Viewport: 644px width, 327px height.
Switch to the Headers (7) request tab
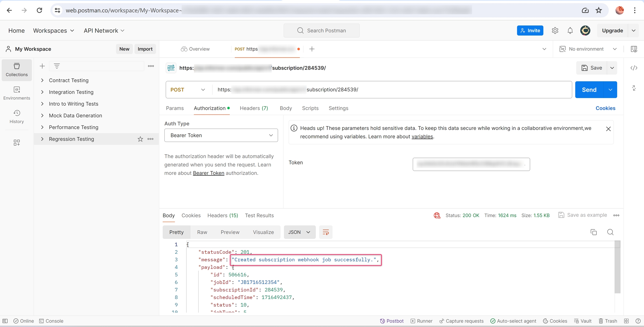pos(254,108)
